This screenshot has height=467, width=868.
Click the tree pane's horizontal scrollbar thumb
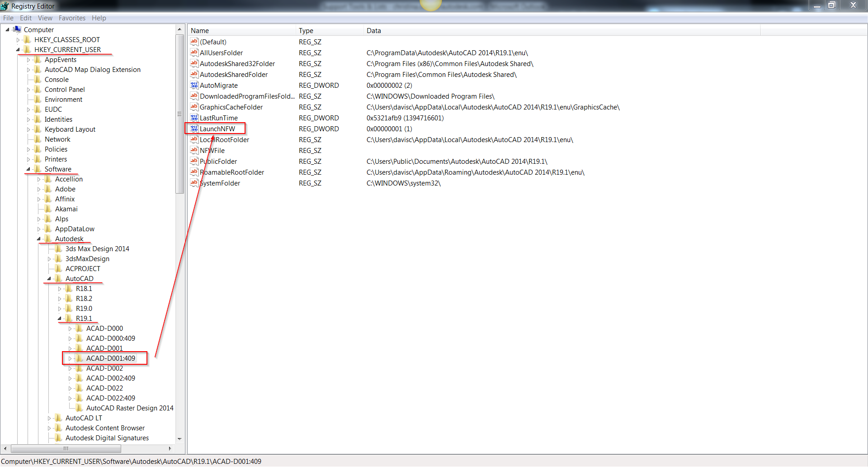coord(66,448)
